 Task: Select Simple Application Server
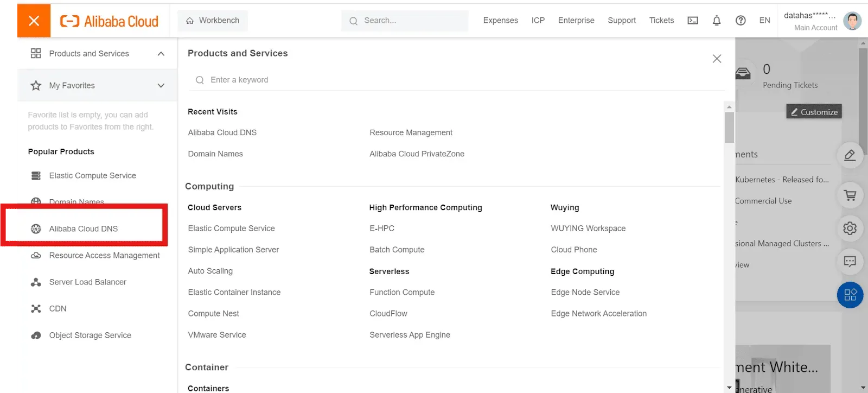[x=233, y=250]
